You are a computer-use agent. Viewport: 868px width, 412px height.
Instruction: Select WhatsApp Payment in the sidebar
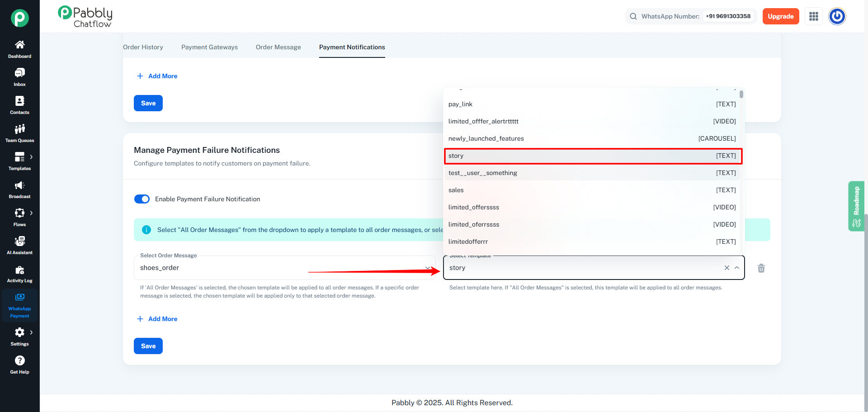(x=19, y=305)
